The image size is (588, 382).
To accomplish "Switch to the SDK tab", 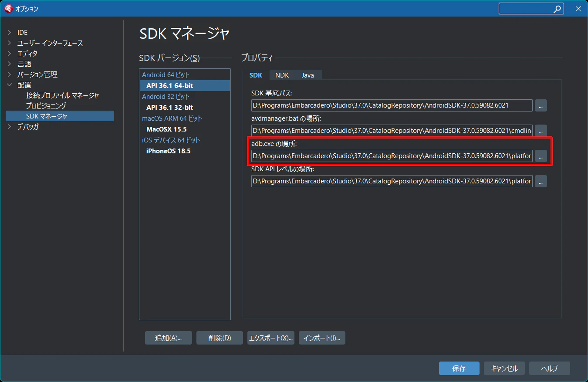I will point(256,75).
